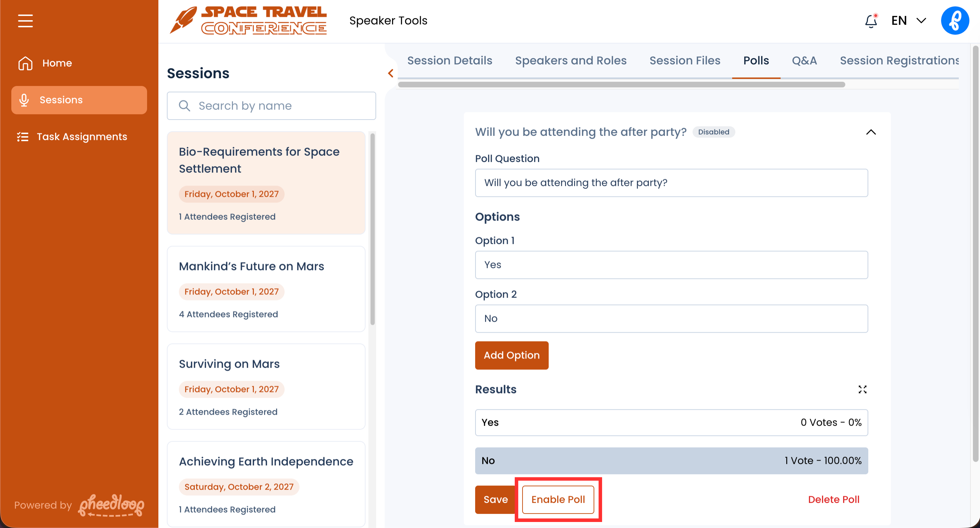Click the blue user avatar icon
Image resolution: width=980 pixels, height=528 pixels.
click(955, 21)
